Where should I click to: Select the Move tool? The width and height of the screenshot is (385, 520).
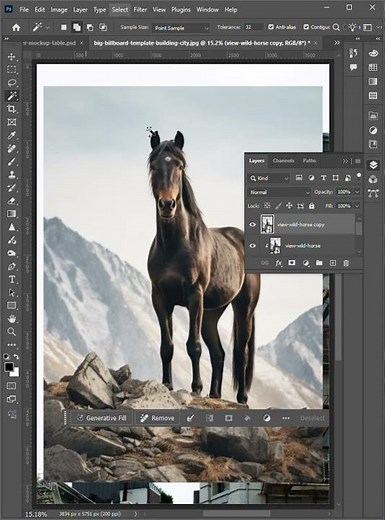[12, 57]
